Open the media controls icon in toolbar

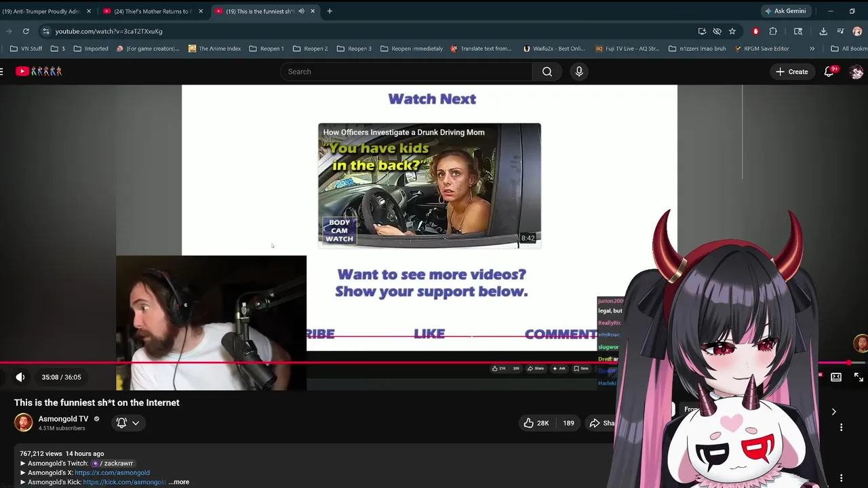click(840, 31)
